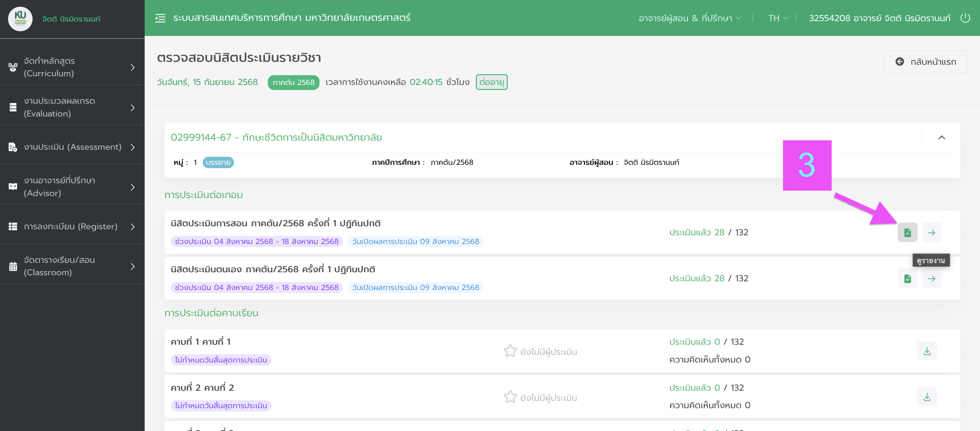Open the Assessment sidebar menu
Image resolution: width=980 pixels, height=431 pixels.
click(72, 147)
